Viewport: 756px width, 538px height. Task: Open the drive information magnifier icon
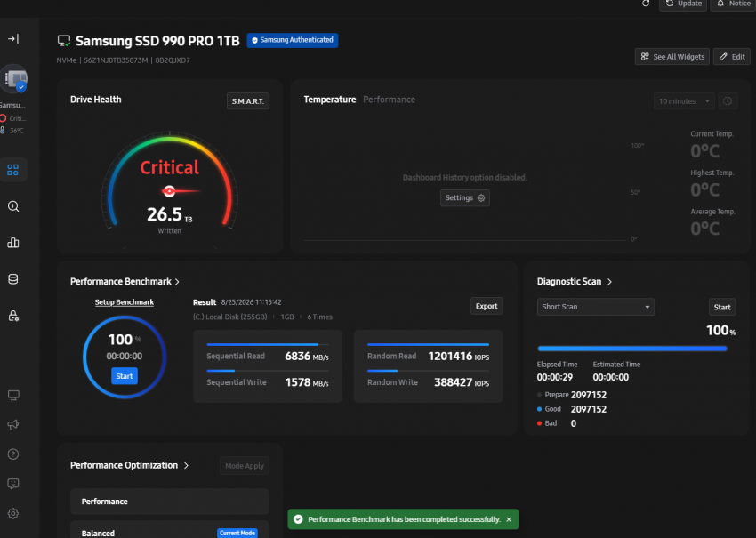tap(13, 206)
